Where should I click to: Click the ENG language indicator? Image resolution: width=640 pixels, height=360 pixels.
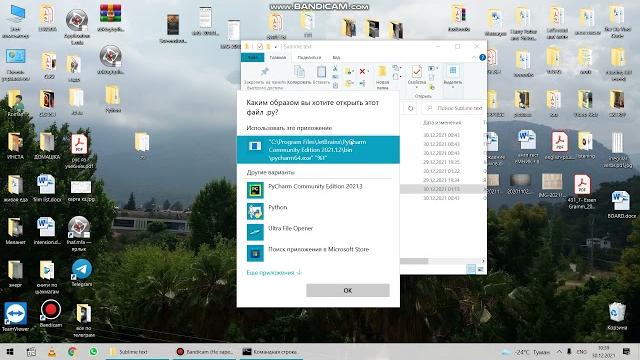[x=582, y=351]
